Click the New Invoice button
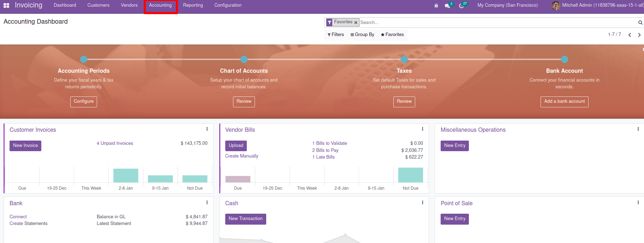This screenshot has height=243, width=644. click(25, 146)
